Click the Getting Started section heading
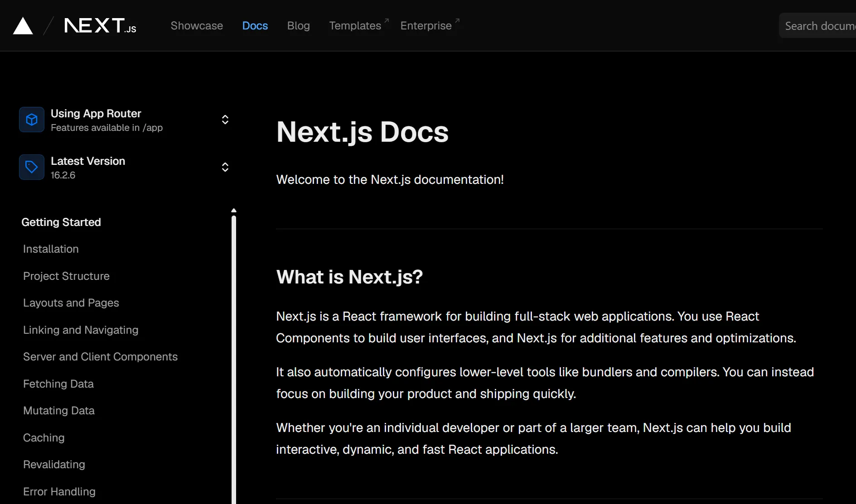The height and width of the screenshot is (504, 856). [x=61, y=222]
